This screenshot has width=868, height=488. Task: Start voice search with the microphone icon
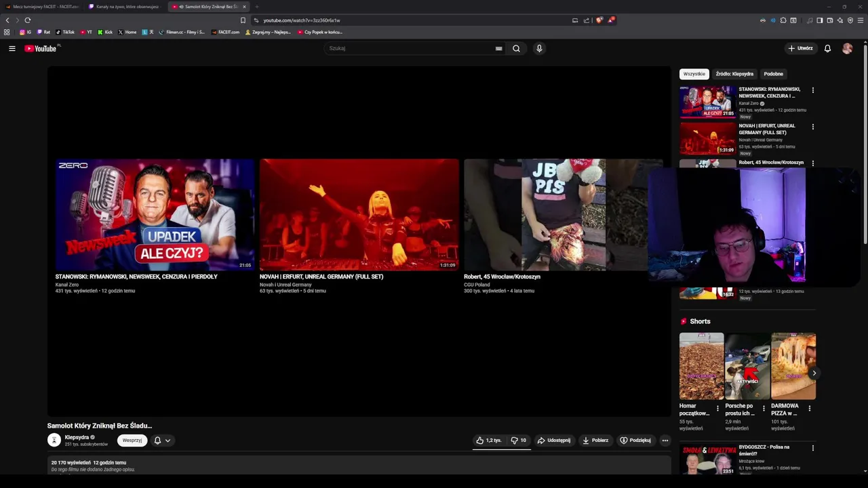pyautogui.click(x=539, y=48)
